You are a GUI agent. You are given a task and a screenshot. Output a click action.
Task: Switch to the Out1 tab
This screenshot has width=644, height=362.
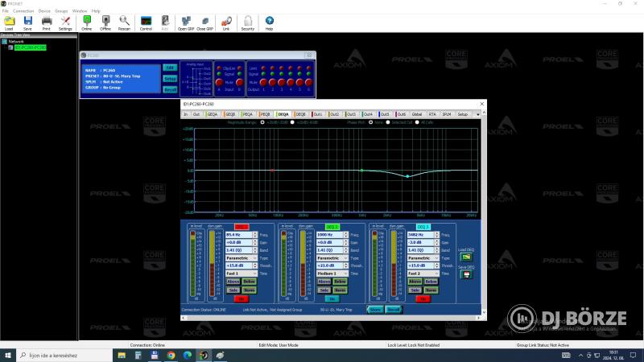coord(317,114)
